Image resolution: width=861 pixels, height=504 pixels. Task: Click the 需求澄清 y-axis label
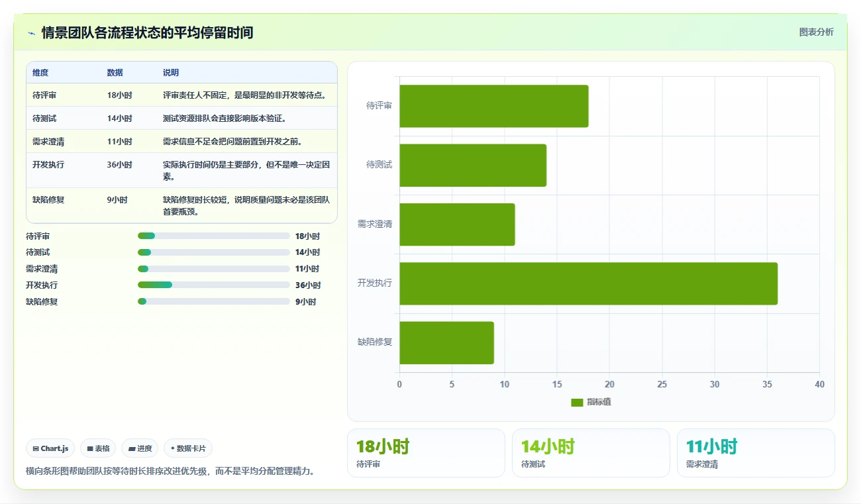click(x=375, y=224)
